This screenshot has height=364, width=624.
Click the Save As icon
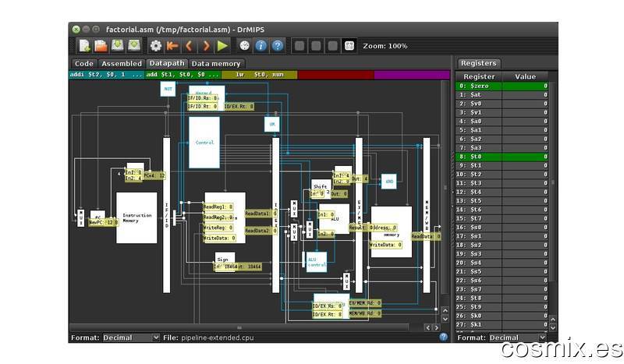(x=134, y=46)
